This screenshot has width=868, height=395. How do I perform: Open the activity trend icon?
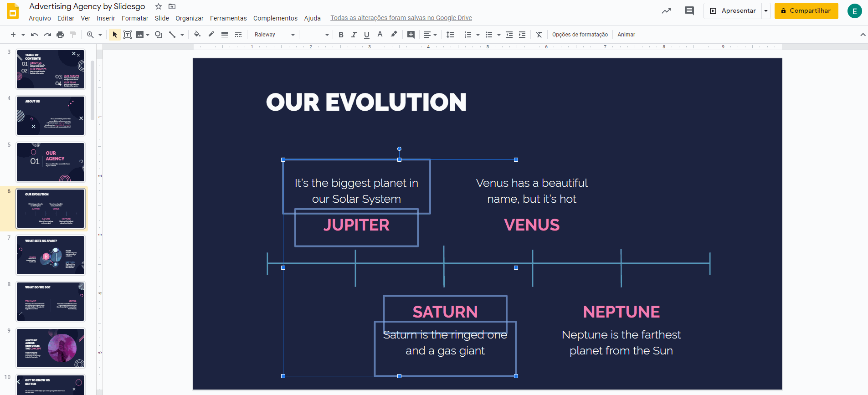(x=666, y=11)
